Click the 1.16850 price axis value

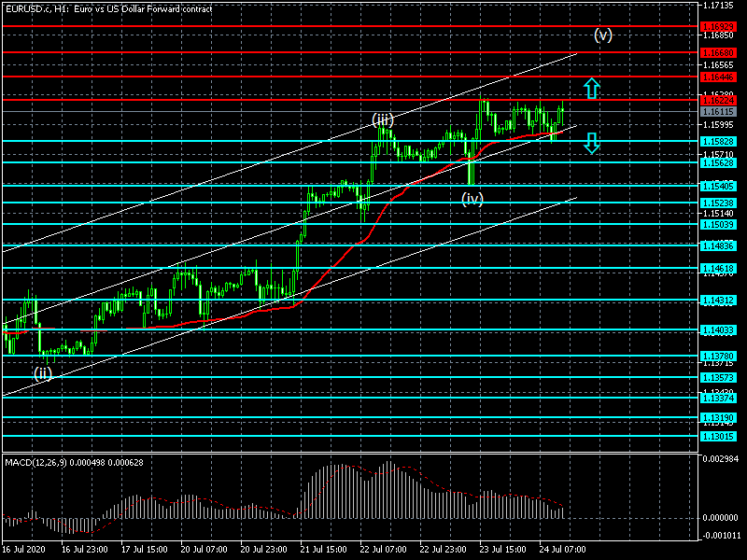(718, 35)
